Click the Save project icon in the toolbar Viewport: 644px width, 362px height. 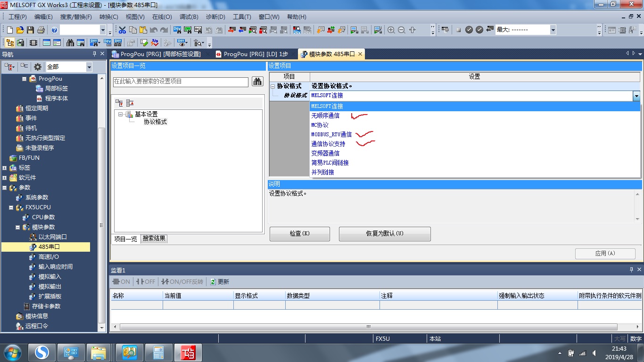click(30, 30)
